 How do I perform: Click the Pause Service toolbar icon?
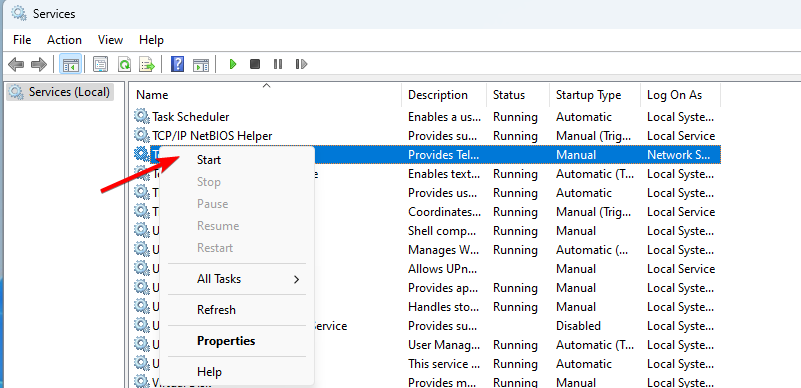[278, 64]
